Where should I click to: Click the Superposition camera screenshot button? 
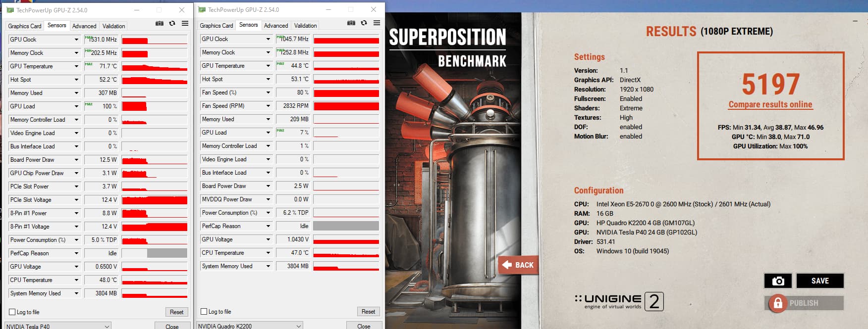(x=778, y=281)
